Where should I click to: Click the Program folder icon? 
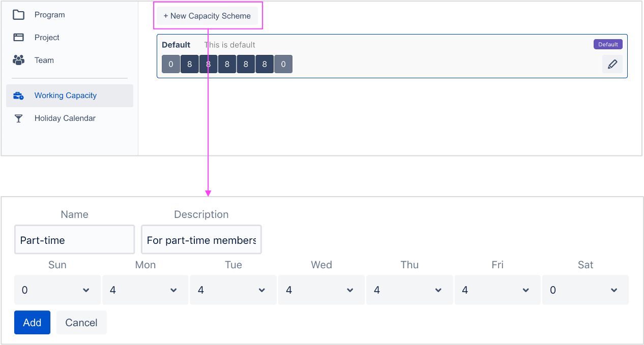pyautogui.click(x=19, y=15)
